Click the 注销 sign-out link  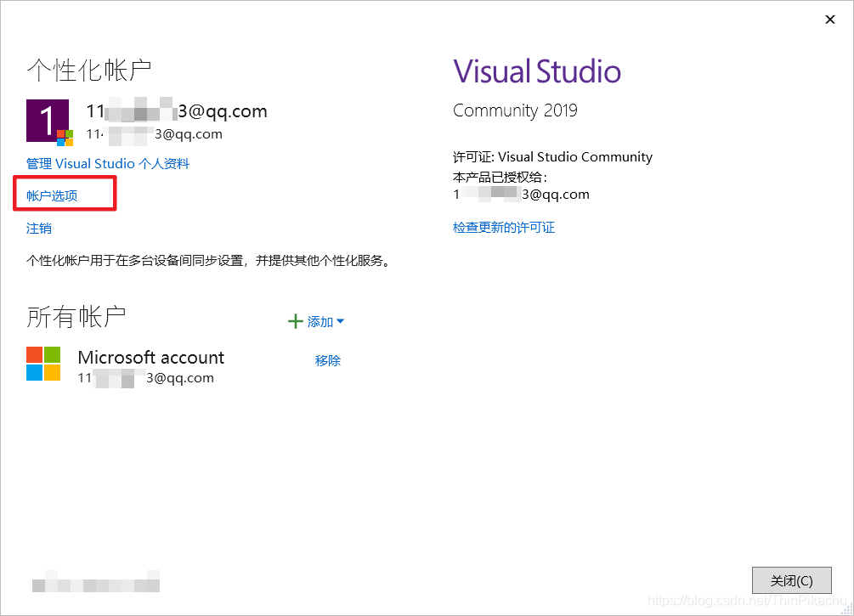tap(39, 229)
